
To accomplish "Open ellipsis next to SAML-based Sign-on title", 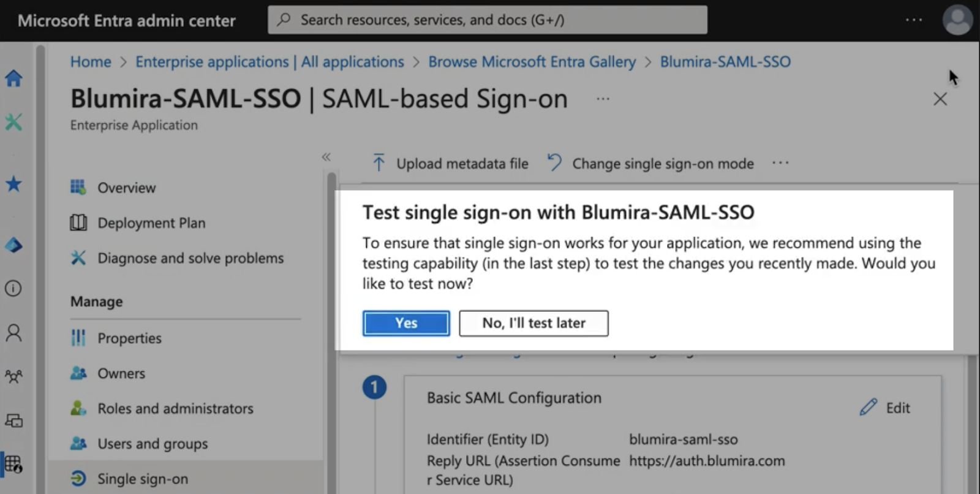I will tap(603, 99).
